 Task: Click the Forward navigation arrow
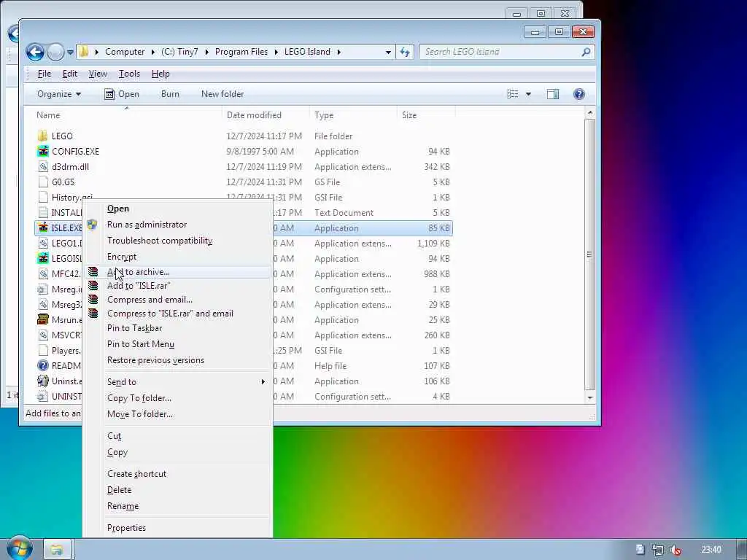click(55, 52)
